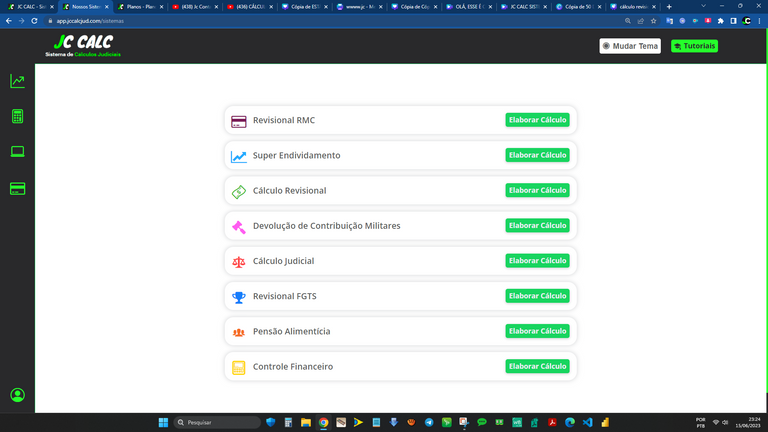768x432 pixels.
Task: Click the taskbar Pesquisar search box
Action: coord(217,422)
